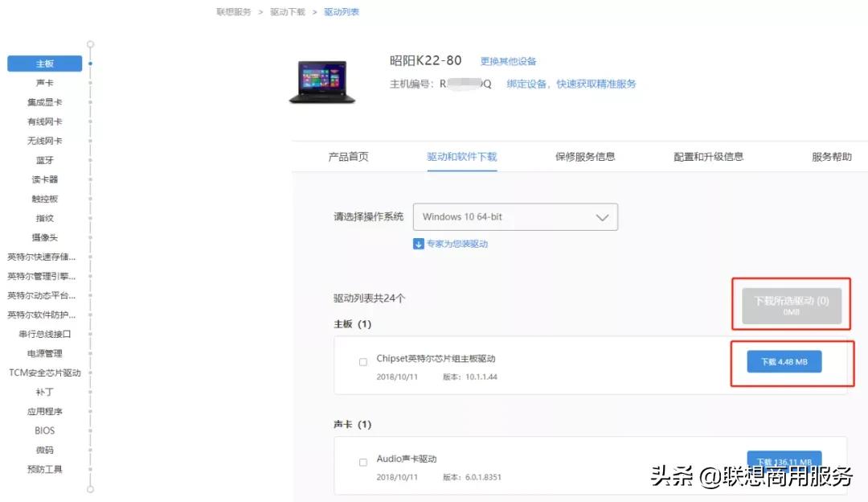The height and width of the screenshot is (502, 868).
Task: Navigate to 驱动下载 in the breadcrumb
Action: coord(286,12)
